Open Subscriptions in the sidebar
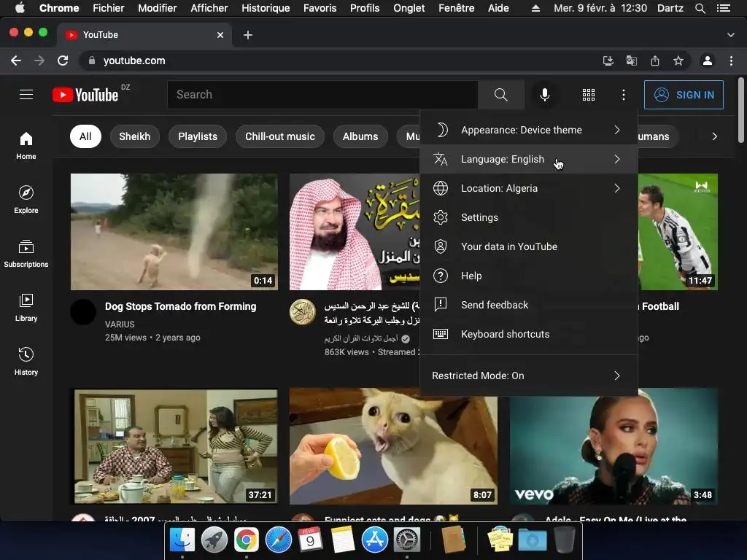747x560 pixels. (x=26, y=253)
